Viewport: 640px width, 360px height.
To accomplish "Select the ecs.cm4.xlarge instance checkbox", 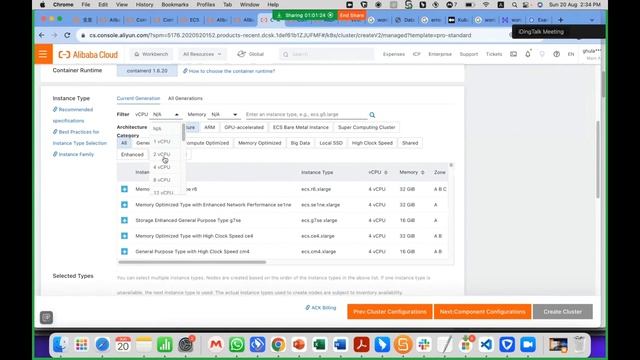I will click(x=124, y=251).
